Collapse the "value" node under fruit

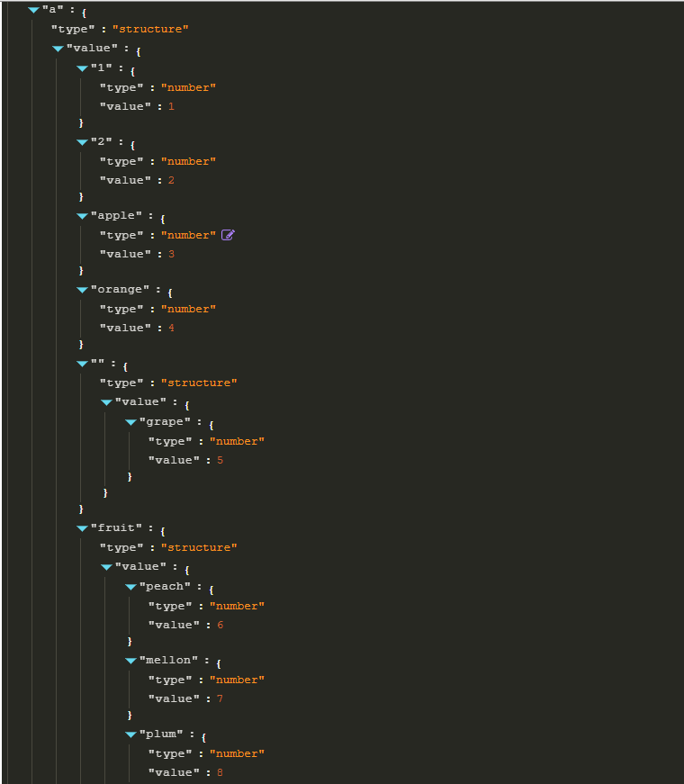[x=106, y=567]
